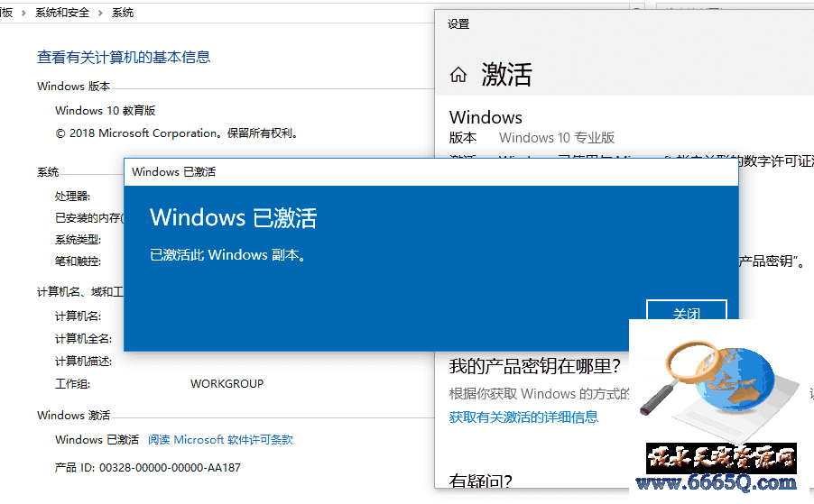
Task: Click Windows 已激活 status in System window
Action: [x=97, y=440]
